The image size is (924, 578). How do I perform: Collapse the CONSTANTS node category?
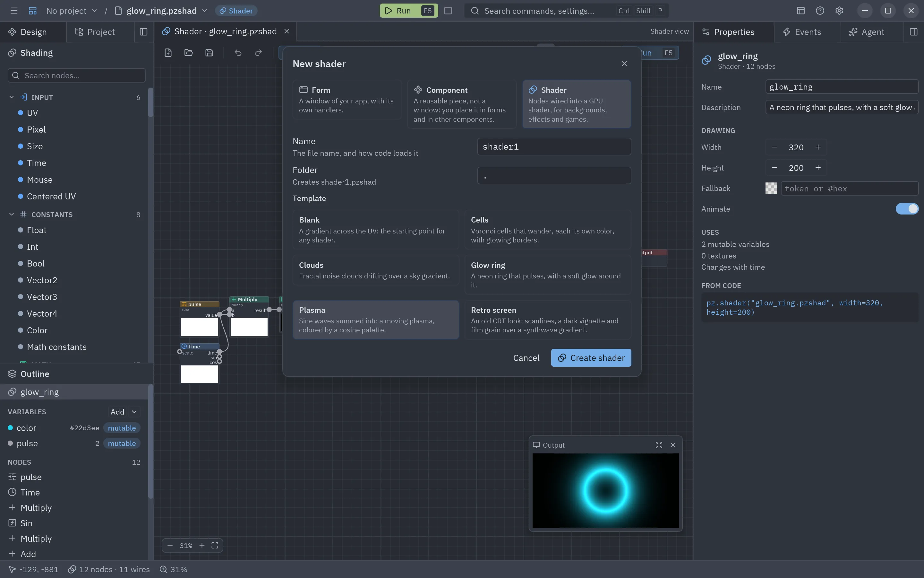point(12,215)
